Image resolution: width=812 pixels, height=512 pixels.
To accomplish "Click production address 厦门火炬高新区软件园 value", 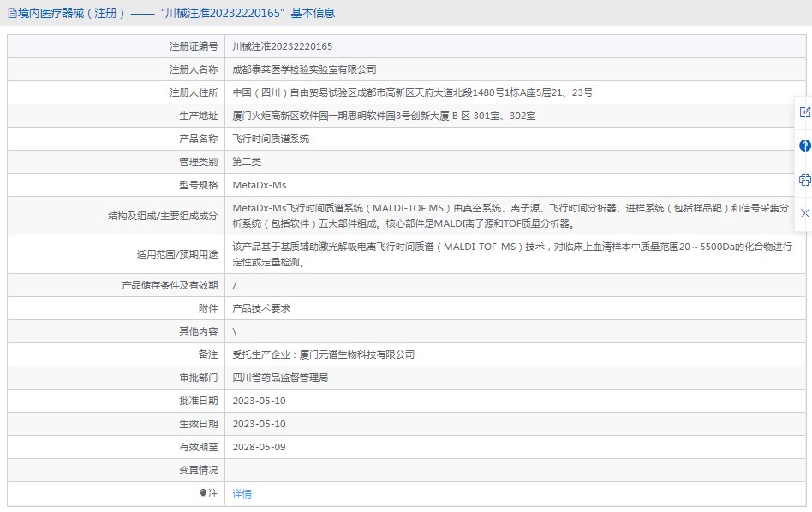I will 384,116.
